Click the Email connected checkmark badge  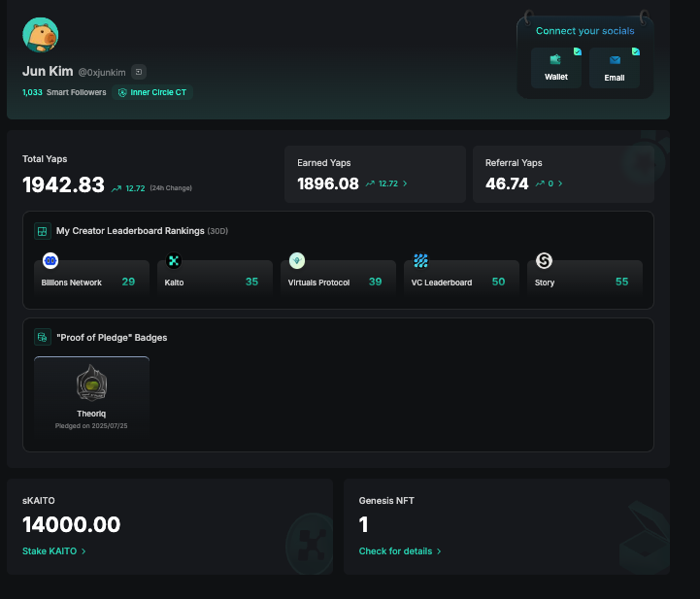point(636,51)
